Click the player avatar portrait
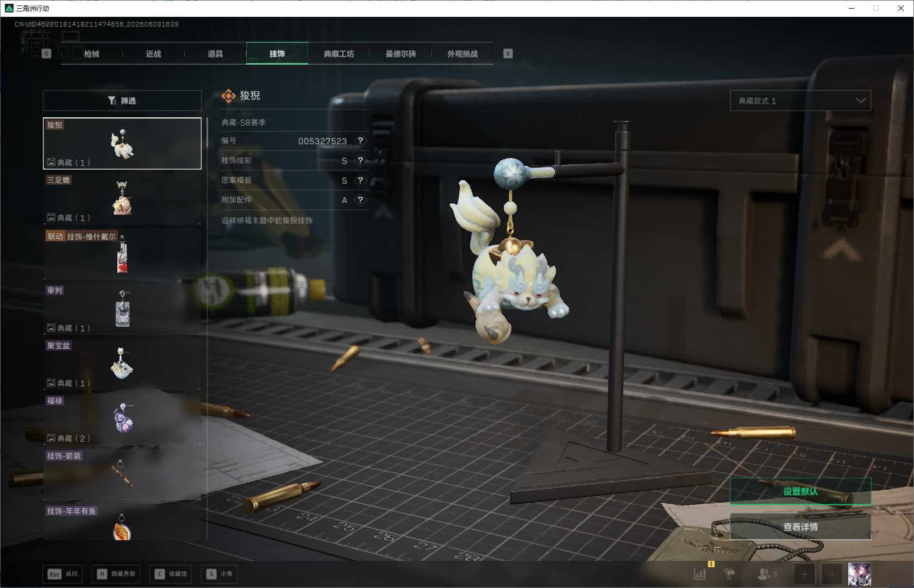Image resolution: width=914 pixels, height=588 pixels. 860,574
